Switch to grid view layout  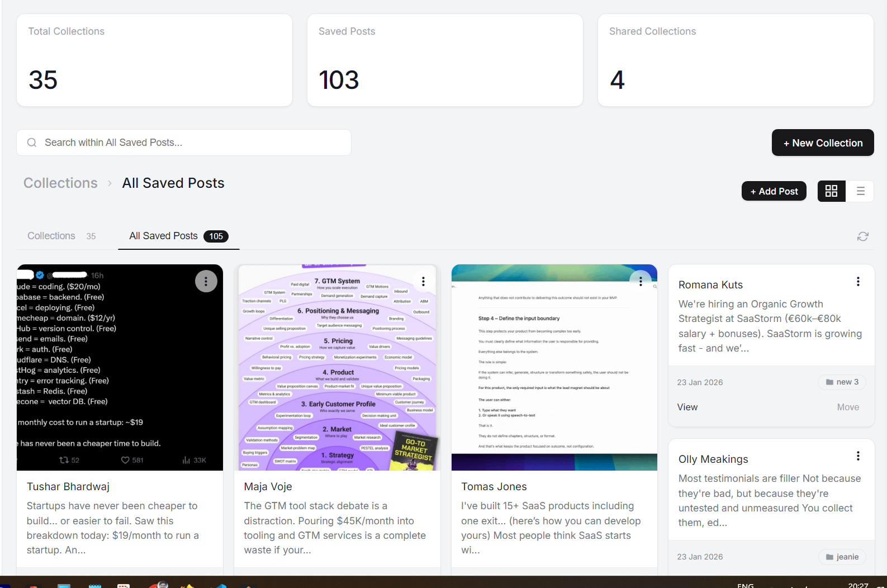pyautogui.click(x=831, y=191)
